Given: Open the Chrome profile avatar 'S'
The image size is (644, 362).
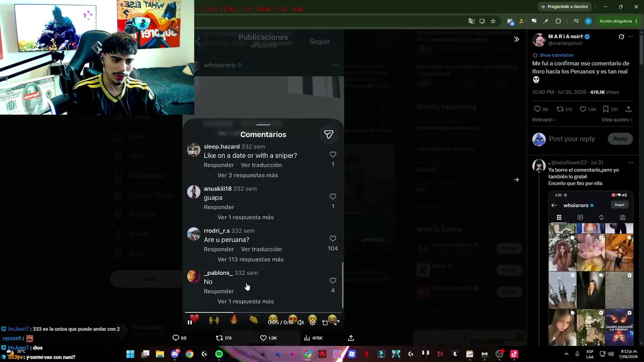Looking at the screenshot, I should coord(588,21).
